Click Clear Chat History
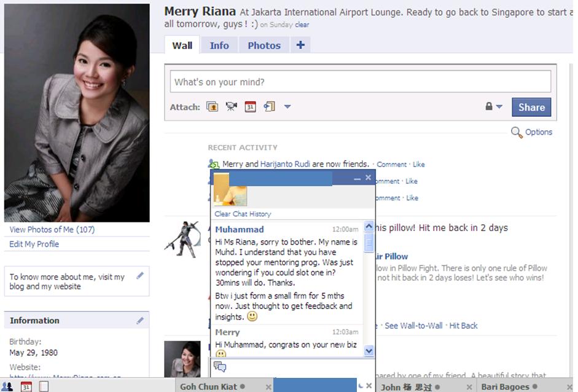 point(243,214)
